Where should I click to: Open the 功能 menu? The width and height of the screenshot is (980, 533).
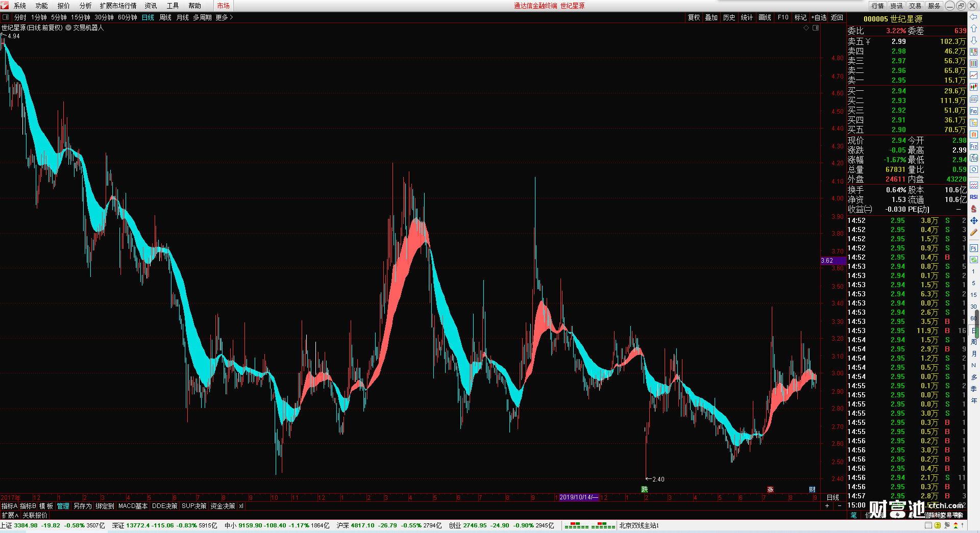(x=42, y=6)
